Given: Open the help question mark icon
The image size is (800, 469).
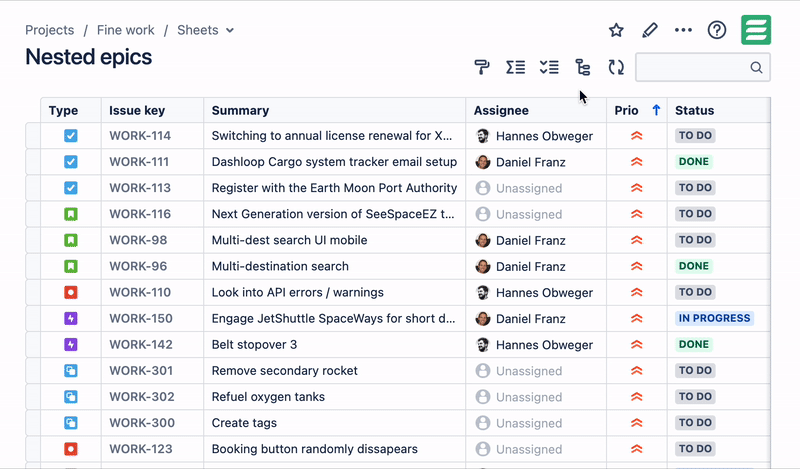Looking at the screenshot, I should click(x=717, y=30).
